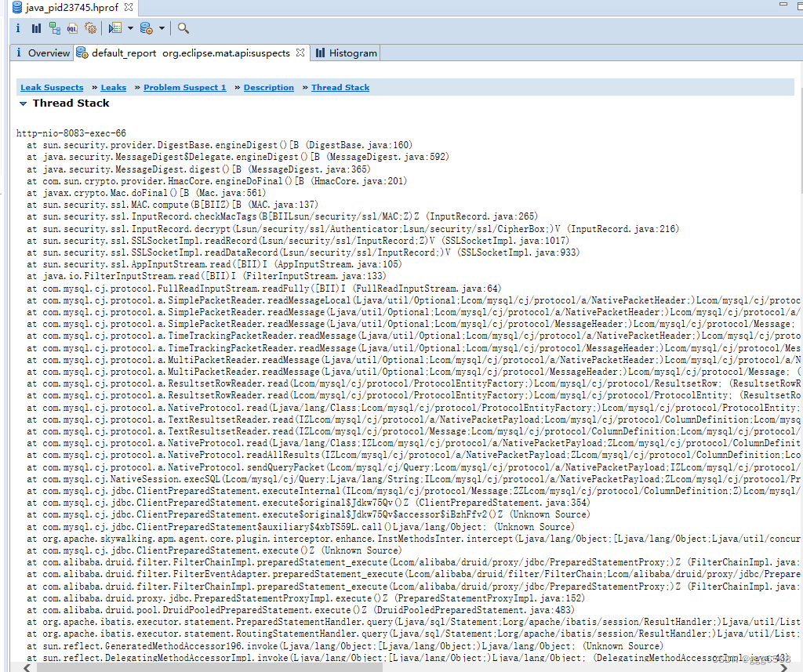
Task: Navigate to Problem Suspect 1
Action: click(184, 87)
